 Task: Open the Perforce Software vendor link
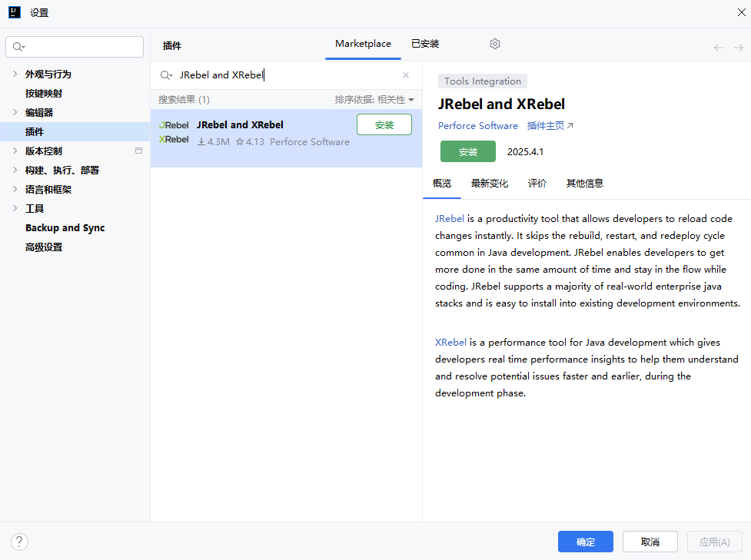[478, 126]
